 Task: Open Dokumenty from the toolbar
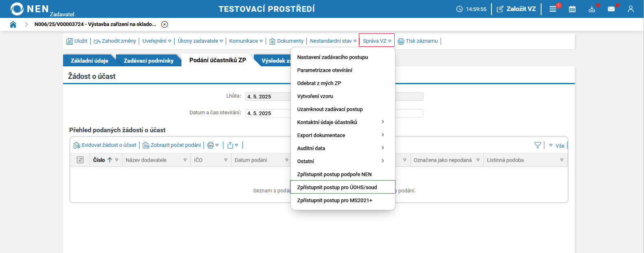pos(286,41)
